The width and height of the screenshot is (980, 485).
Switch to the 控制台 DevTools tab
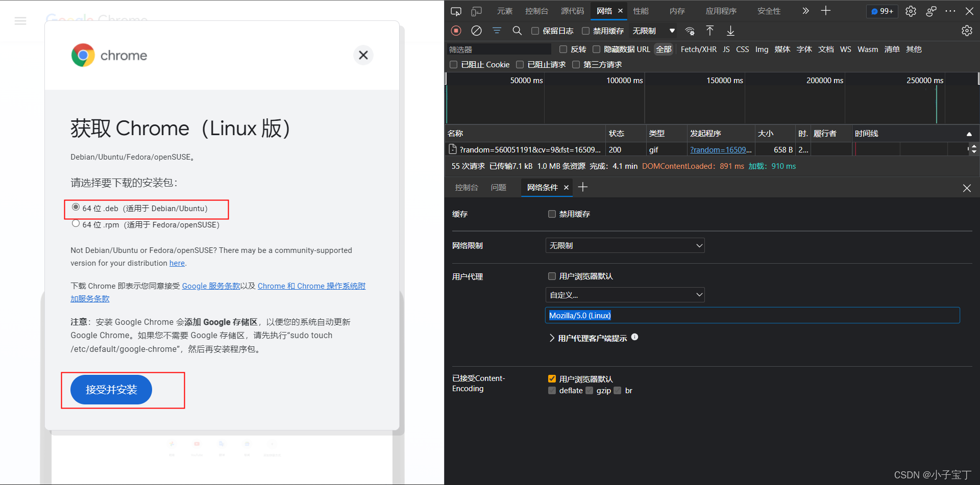(x=537, y=11)
